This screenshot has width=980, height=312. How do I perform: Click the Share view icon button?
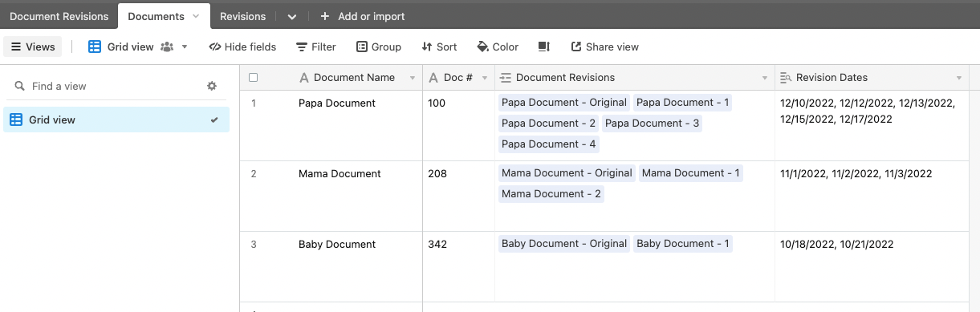[x=604, y=47]
